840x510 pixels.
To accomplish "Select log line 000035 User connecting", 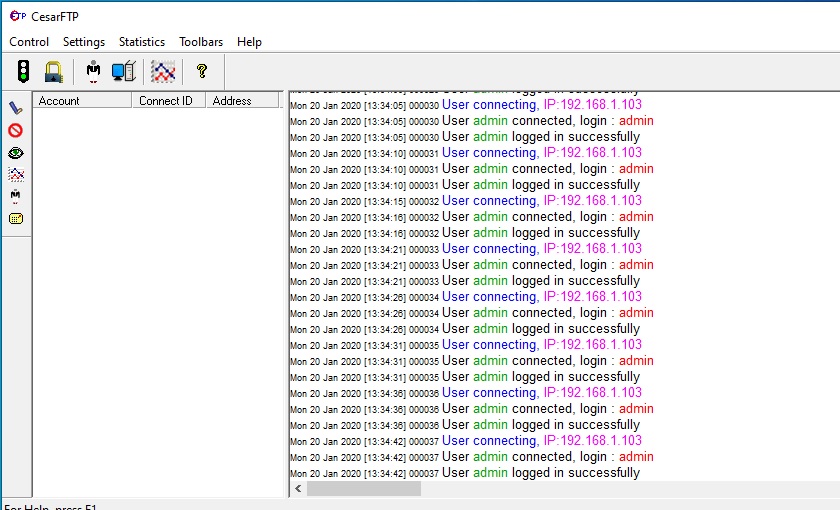I will pyautogui.click(x=466, y=345).
